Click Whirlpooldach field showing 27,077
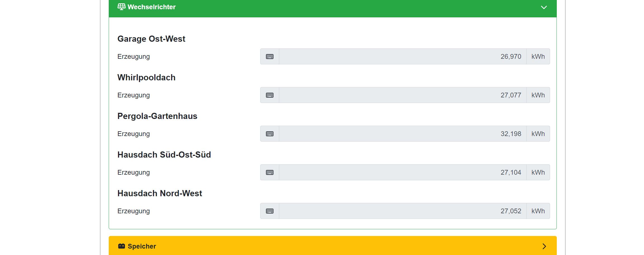644x255 pixels. coord(402,95)
